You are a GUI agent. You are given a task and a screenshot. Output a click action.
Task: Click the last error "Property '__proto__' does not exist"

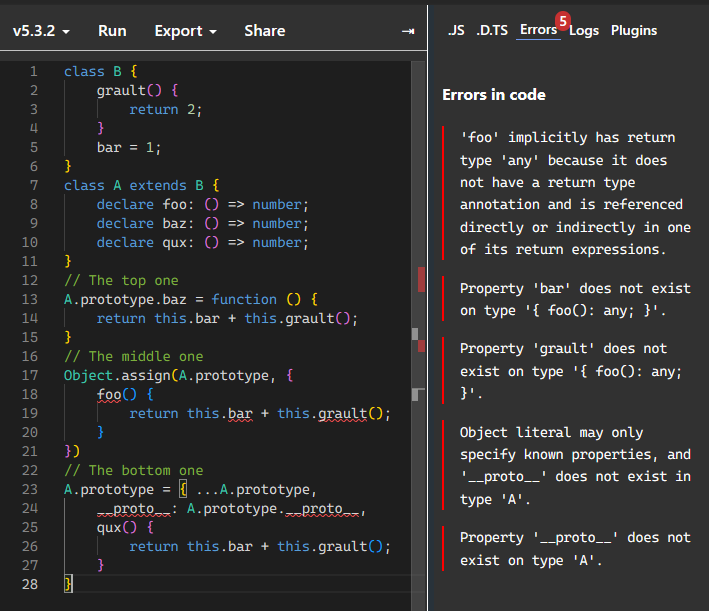pyautogui.click(x=575, y=549)
